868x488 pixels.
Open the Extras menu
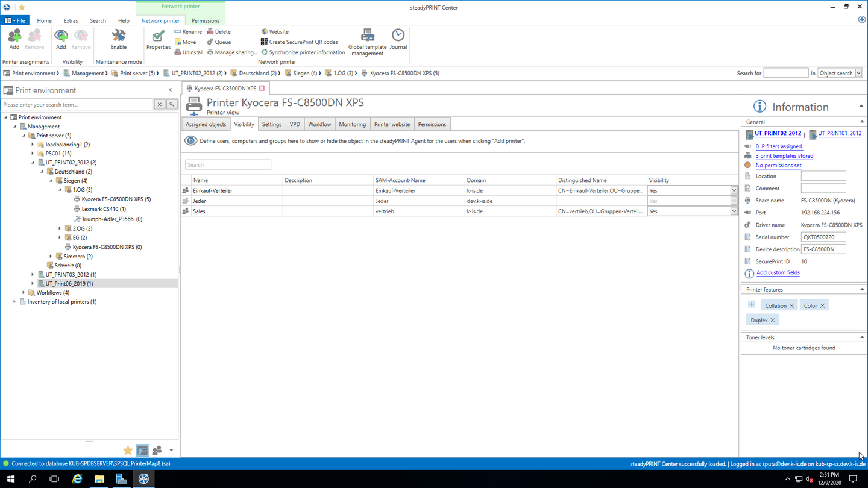coord(71,20)
